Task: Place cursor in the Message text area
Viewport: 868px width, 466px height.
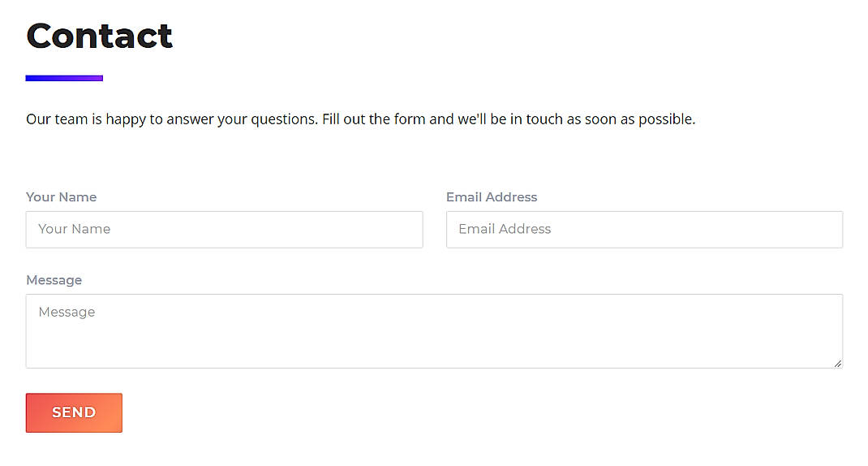Action: [x=434, y=331]
